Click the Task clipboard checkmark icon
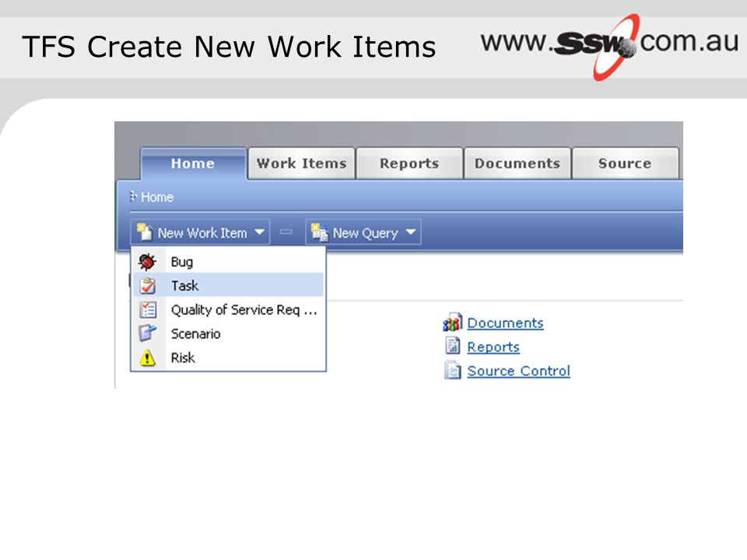This screenshot has width=747, height=560. tap(148, 285)
